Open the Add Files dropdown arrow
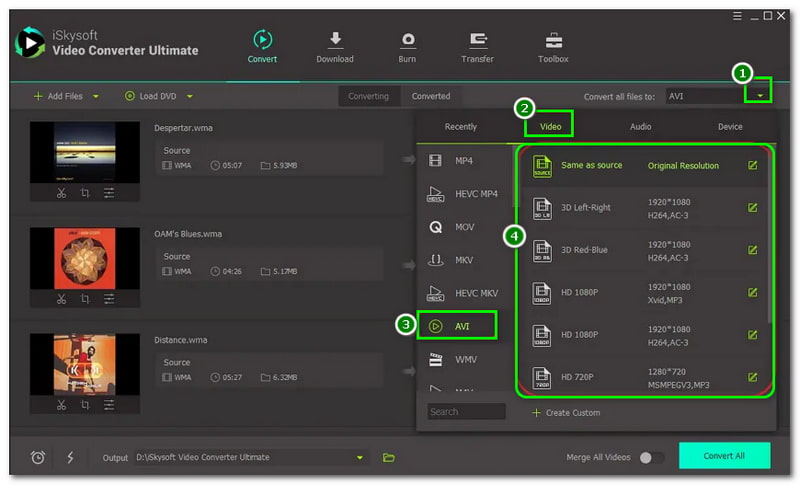The image size is (800, 485). (96, 97)
